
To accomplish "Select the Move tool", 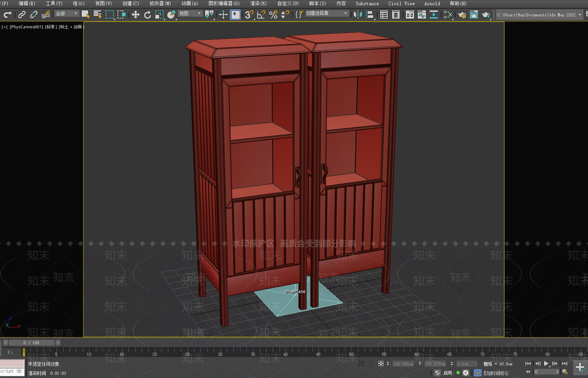I will 136,15.
